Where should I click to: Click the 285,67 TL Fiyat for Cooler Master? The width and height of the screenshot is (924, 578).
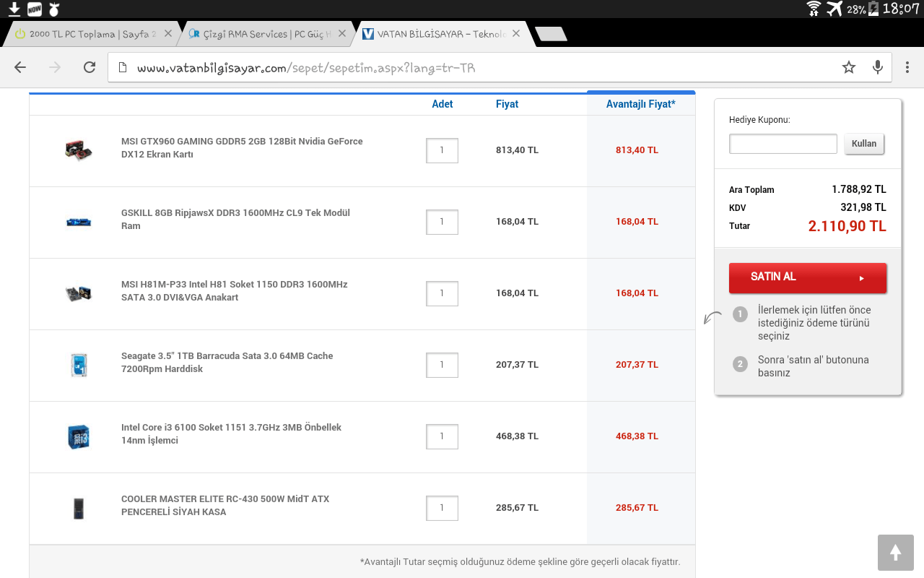tap(517, 508)
